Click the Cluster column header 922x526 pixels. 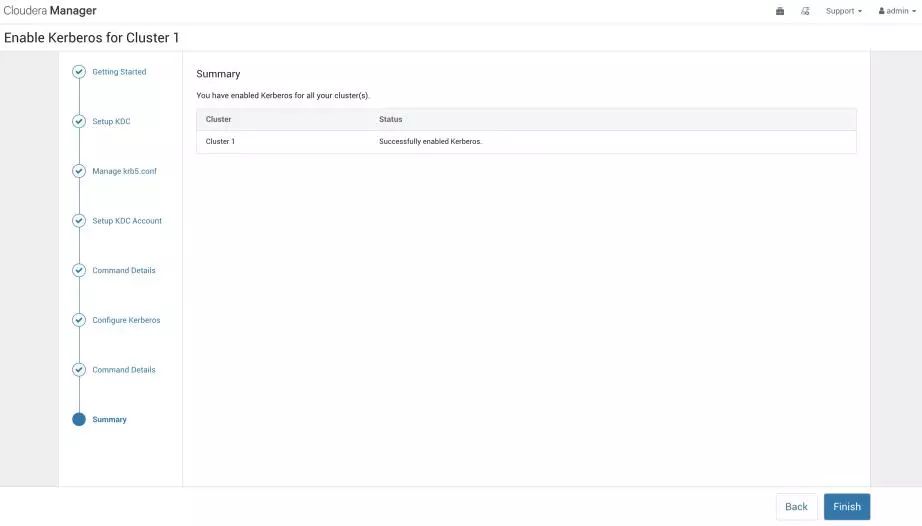pos(218,119)
